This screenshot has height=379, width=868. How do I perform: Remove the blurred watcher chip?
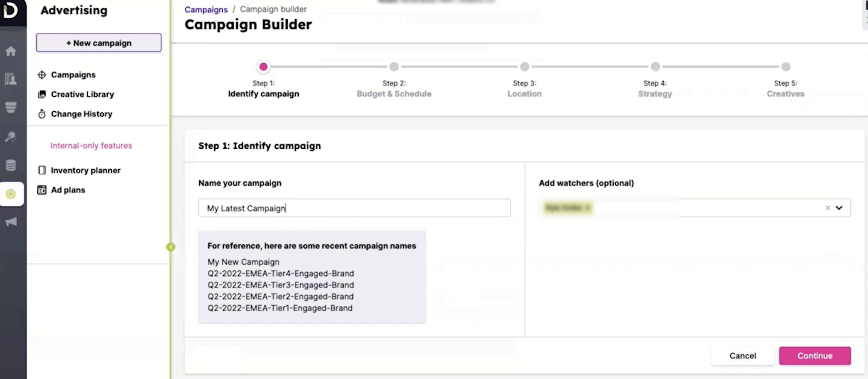click(587, 208)
